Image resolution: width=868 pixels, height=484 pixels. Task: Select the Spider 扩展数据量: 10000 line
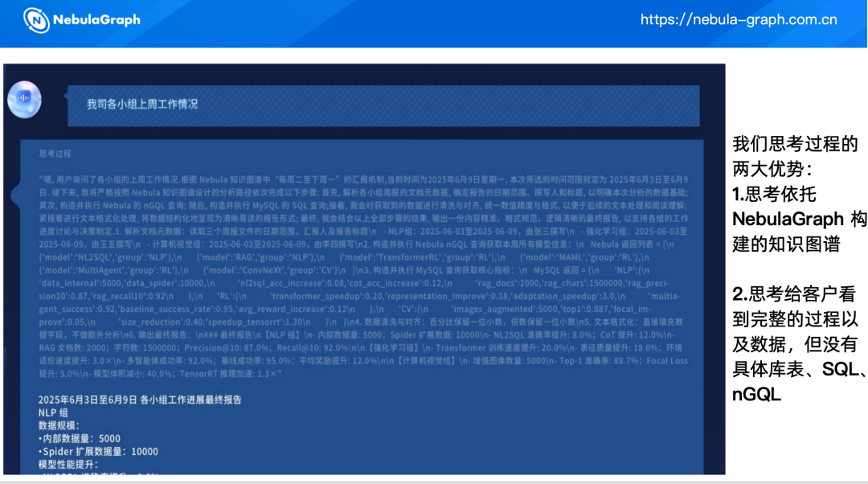(x=98, y=451)
